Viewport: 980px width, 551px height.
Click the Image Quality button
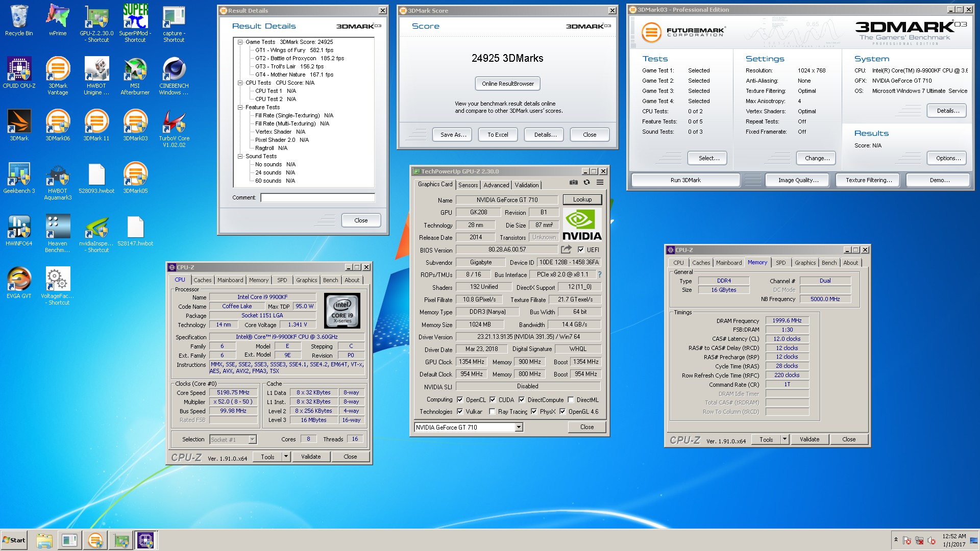(x=798, y=180)
